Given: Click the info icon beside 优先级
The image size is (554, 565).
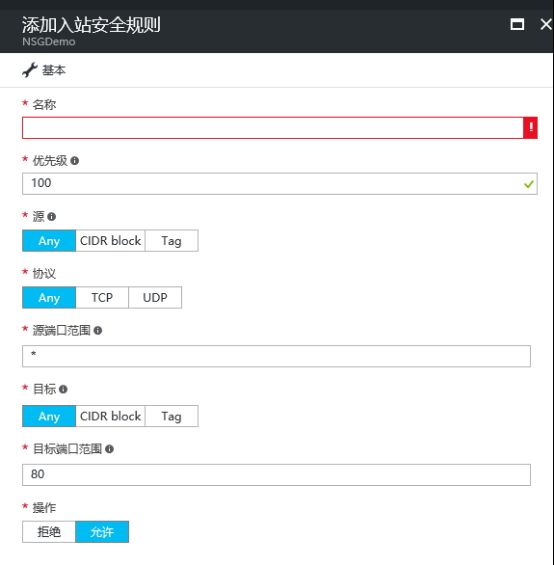Looking at the screenshot, I should coord(75,161).
